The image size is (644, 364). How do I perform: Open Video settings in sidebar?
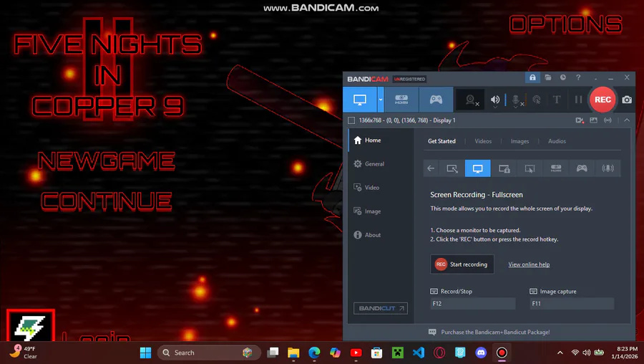pyautogui.click(x=381, y=188)
